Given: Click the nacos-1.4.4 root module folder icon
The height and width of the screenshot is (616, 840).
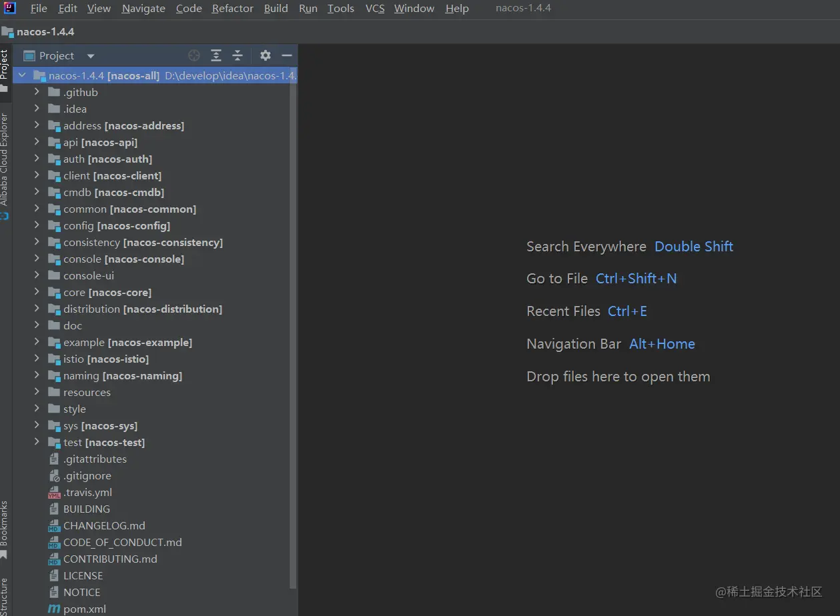Looking at the screenshot, I should point(39,75).
